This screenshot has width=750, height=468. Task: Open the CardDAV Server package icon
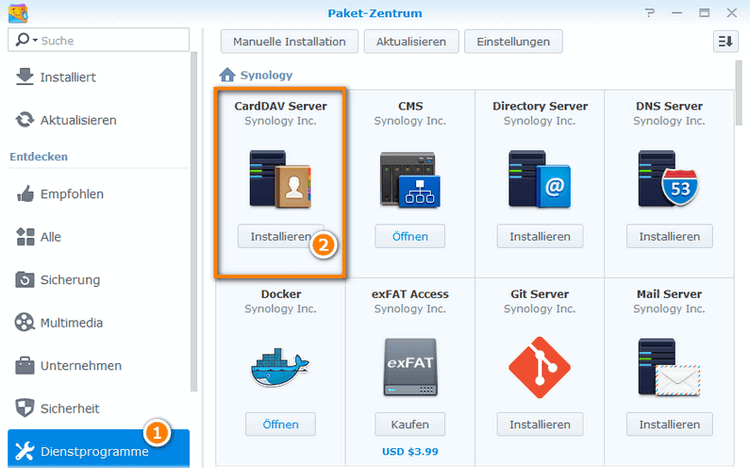(x=280, y=179)
